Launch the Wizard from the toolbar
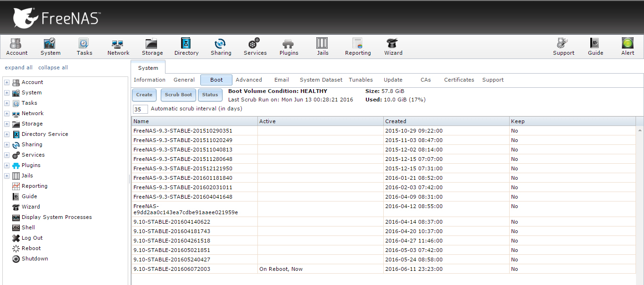The height and width of the screenshot is (285, 644). tap(393, 47)
